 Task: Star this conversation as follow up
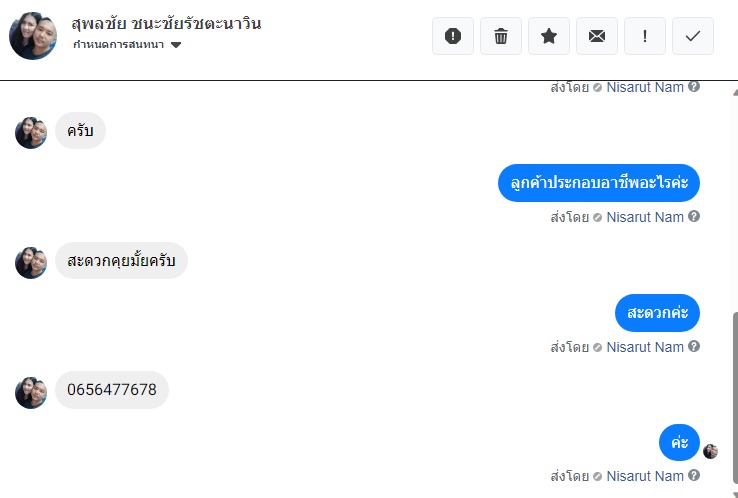(549, 36)
